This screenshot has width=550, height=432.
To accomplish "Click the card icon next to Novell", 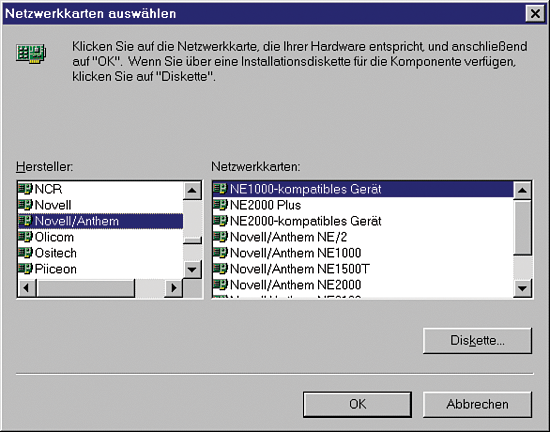I will (x=25, y=204).
